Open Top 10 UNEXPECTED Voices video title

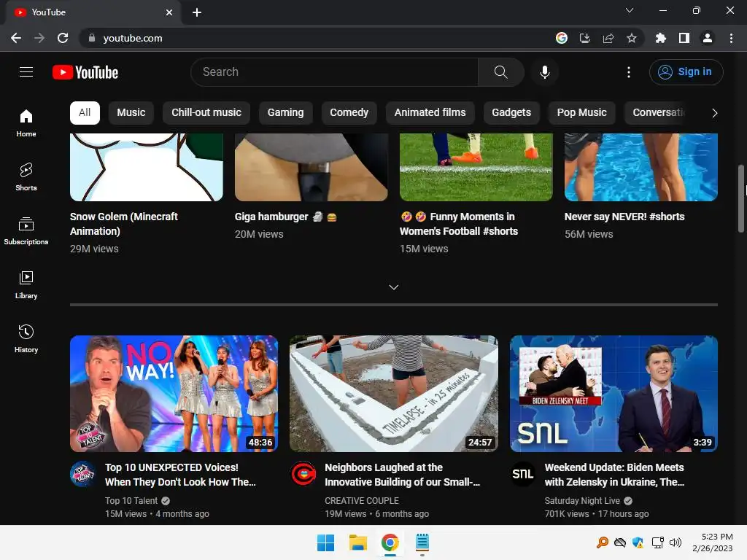click(x=181, y=475)
